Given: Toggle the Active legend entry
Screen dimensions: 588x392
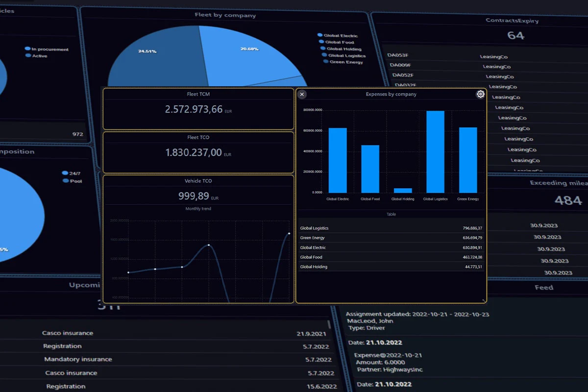Looking at the screenshot, I should coord(36,56).
